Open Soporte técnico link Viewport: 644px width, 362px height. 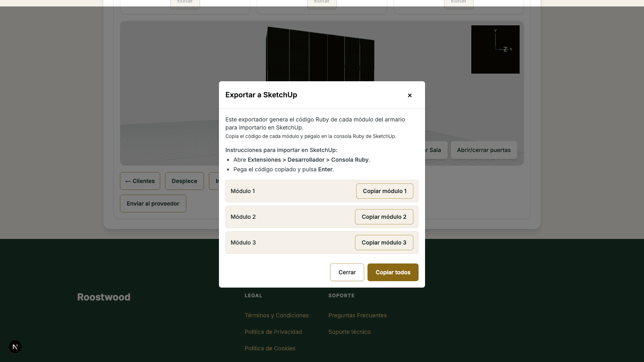pos(349,332)
